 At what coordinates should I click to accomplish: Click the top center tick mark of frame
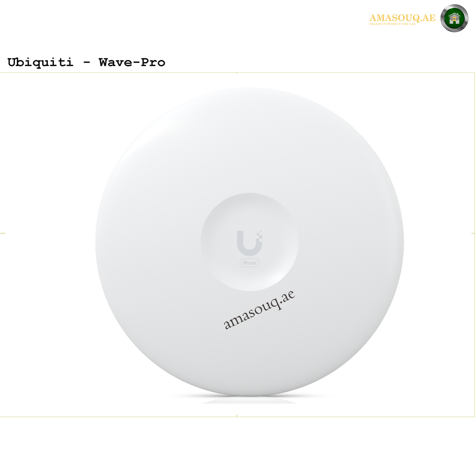coord(237,73)
